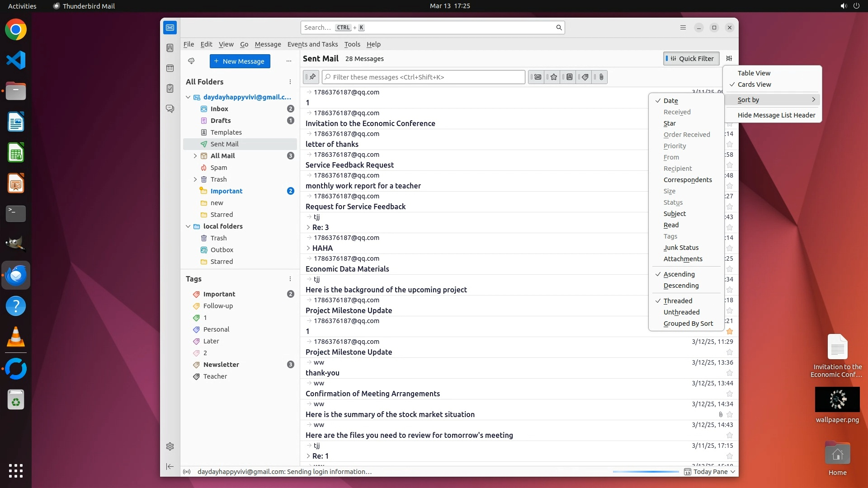Image resolution: width=868 pixels, height=488 pixels.
Task: Select Table View option
Action: [754, 73]
